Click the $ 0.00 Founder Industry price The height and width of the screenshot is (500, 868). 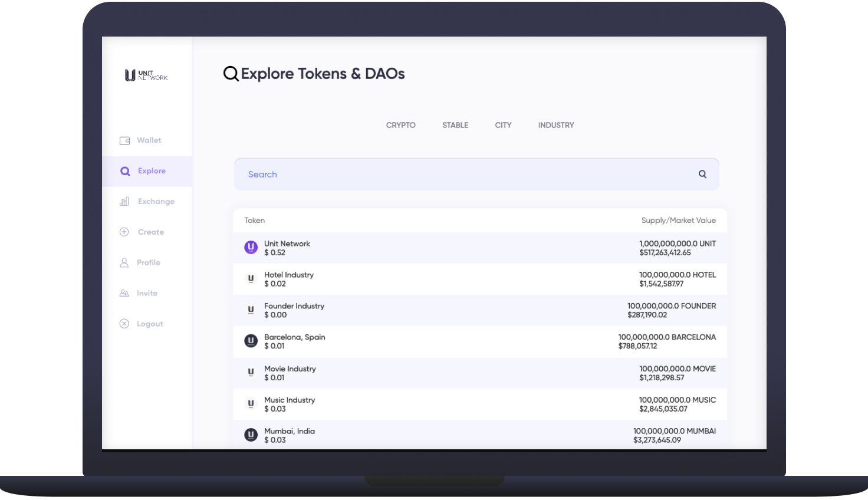pos(275,315)
